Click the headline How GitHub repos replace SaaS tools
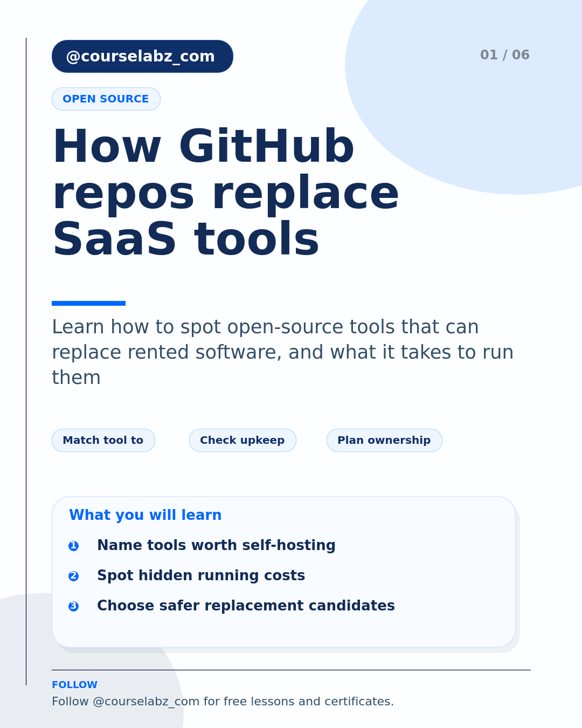The image size is (582, 728). pyautogui.click(x=226, y=193)
